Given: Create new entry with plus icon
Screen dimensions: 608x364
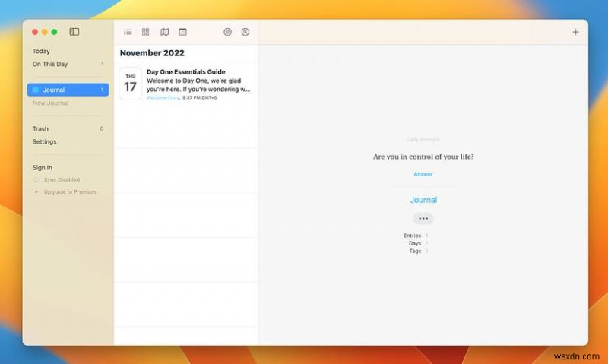Looking at the screenshot, I should (x=575, y=32).
